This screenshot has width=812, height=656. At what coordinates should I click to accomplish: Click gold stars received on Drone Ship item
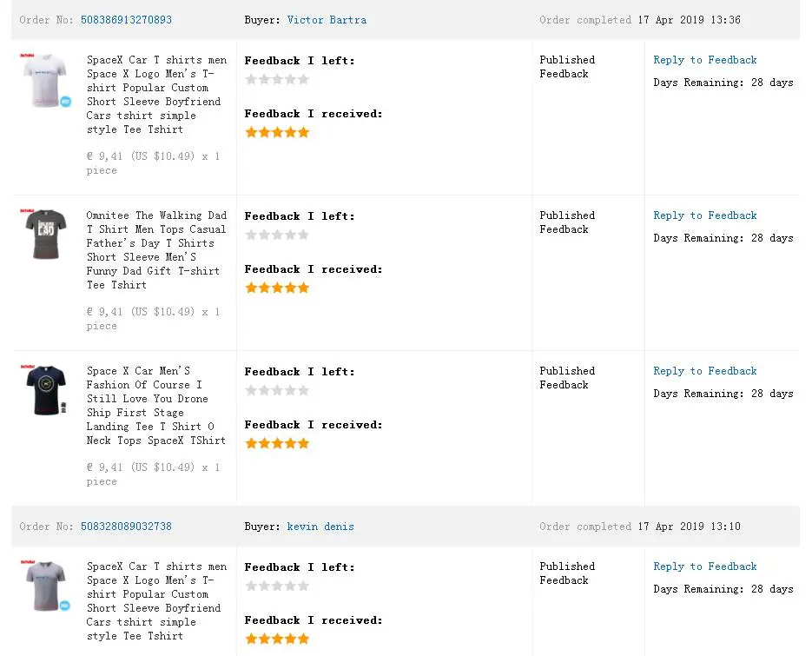pos(277,443)
